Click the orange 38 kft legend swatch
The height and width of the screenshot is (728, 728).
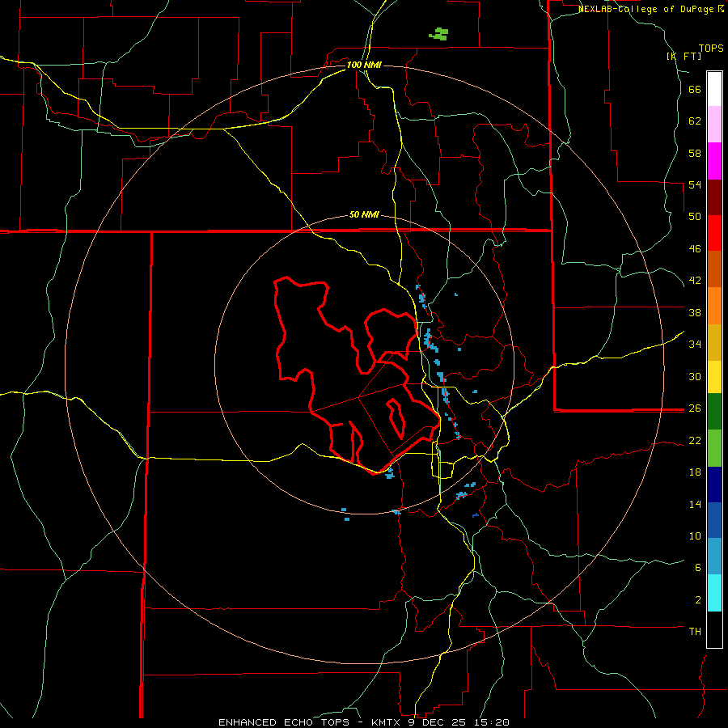pos(714,306)
